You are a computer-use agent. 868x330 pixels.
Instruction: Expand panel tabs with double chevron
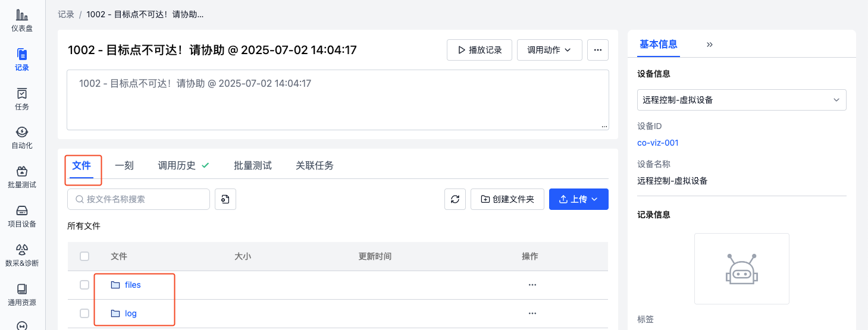pos(710,45)
